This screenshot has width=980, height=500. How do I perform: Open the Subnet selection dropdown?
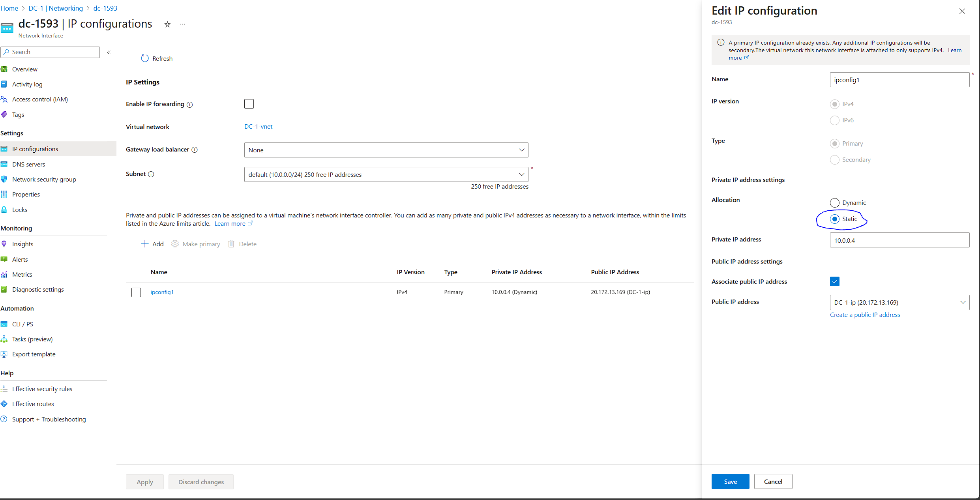coord(522,174)
